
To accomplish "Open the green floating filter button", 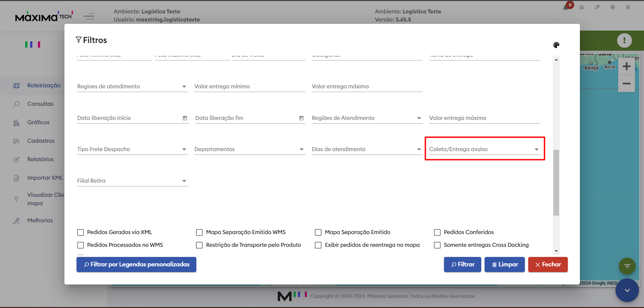I will pyautogui.click(x=627, y=266).
